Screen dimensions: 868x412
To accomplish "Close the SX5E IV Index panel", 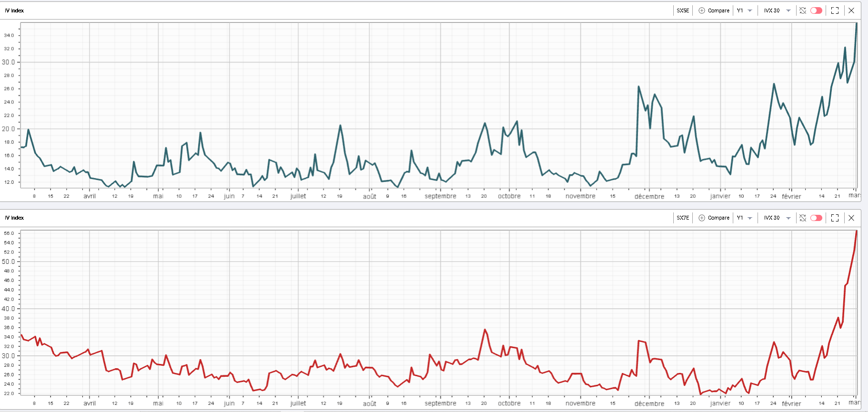I will [851, 10].
